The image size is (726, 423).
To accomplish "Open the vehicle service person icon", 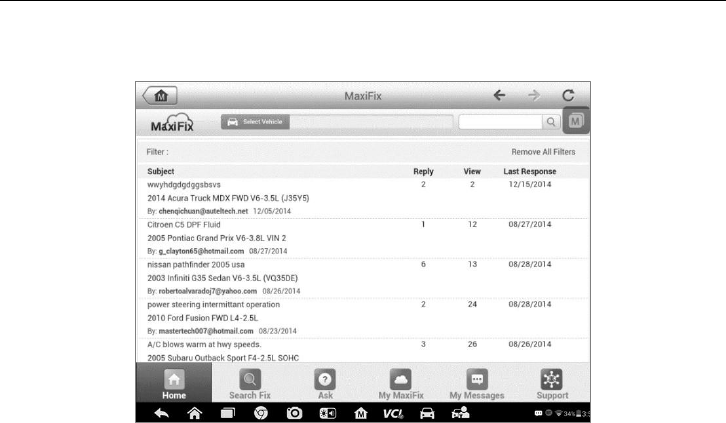I will click(460, 413).
